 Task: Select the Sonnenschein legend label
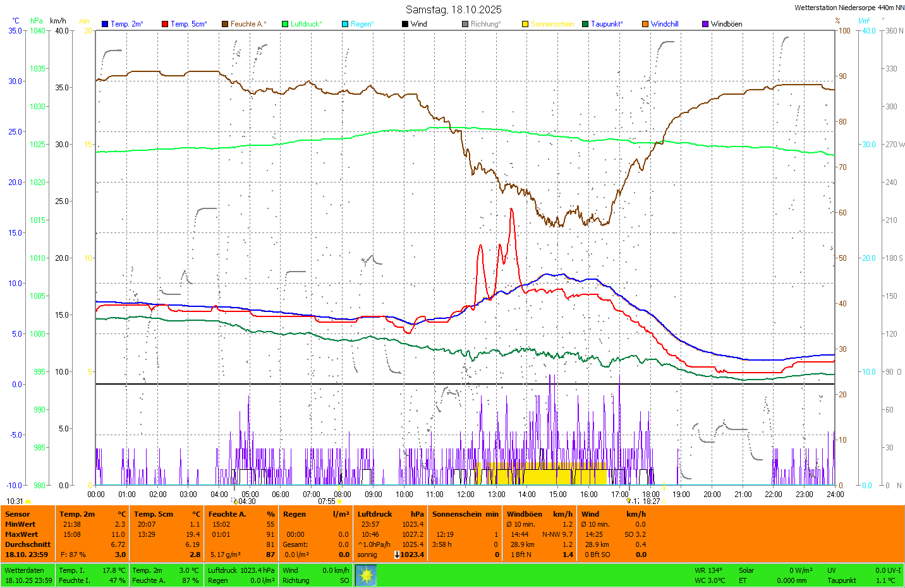(x=552, y=24)
